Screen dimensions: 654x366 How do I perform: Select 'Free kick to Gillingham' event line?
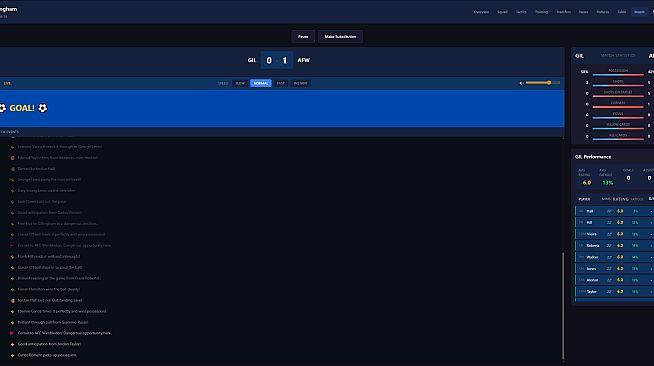click(58, 223)
